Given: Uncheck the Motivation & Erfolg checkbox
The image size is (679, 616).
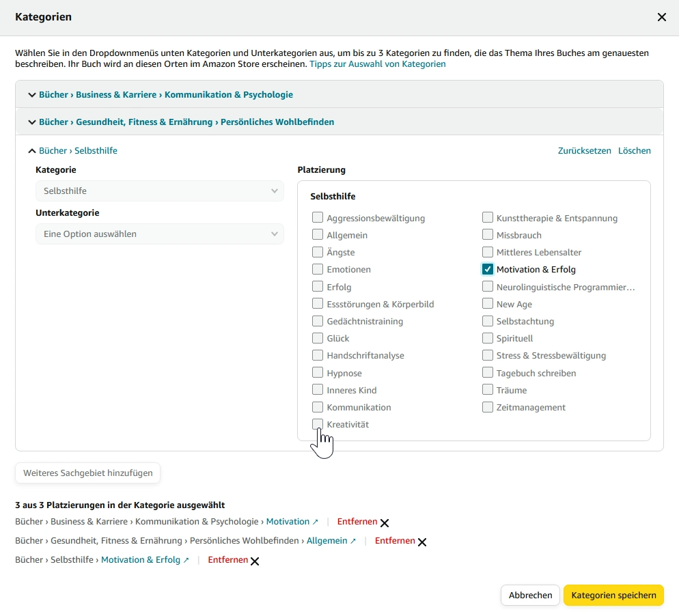Looking at the screenshot, I should [488, 270].
